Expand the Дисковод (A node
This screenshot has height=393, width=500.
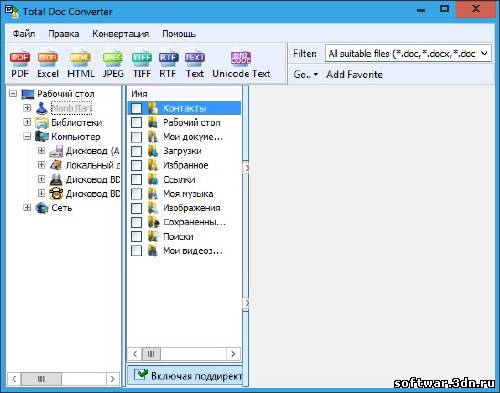point(41,151)
